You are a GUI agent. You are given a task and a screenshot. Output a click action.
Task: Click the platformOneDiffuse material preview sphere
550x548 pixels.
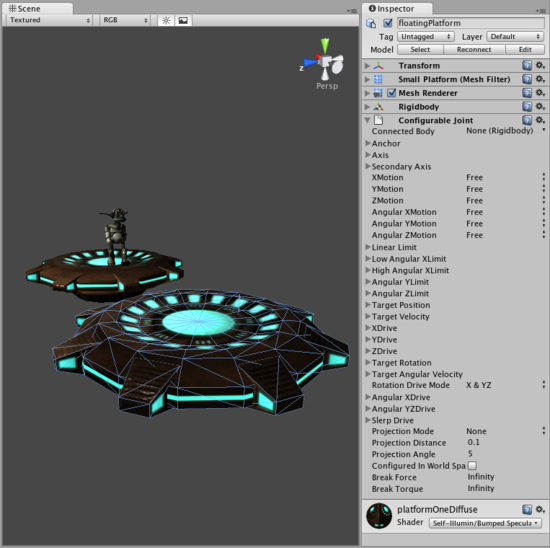tap(379, 516)
